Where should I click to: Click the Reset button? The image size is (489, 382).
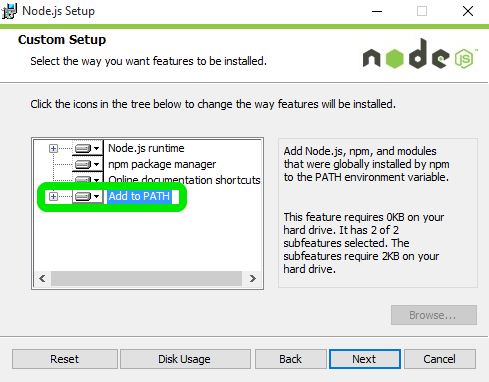point(65,359)
